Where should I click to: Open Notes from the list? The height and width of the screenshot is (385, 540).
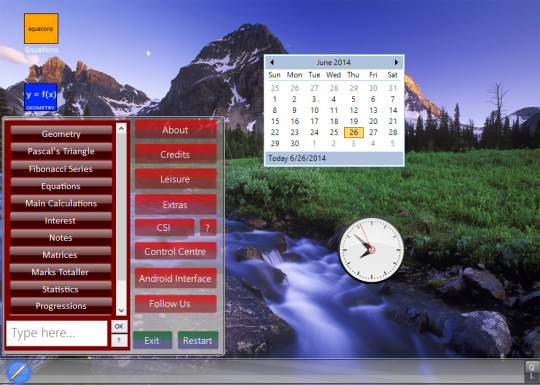point(61,237)
